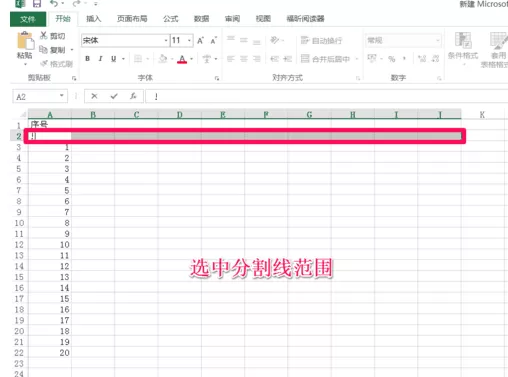Click the fill color bucket icon
Image resolution: width=508 pixels, height=377 pixels.
[x=163, y=59]
